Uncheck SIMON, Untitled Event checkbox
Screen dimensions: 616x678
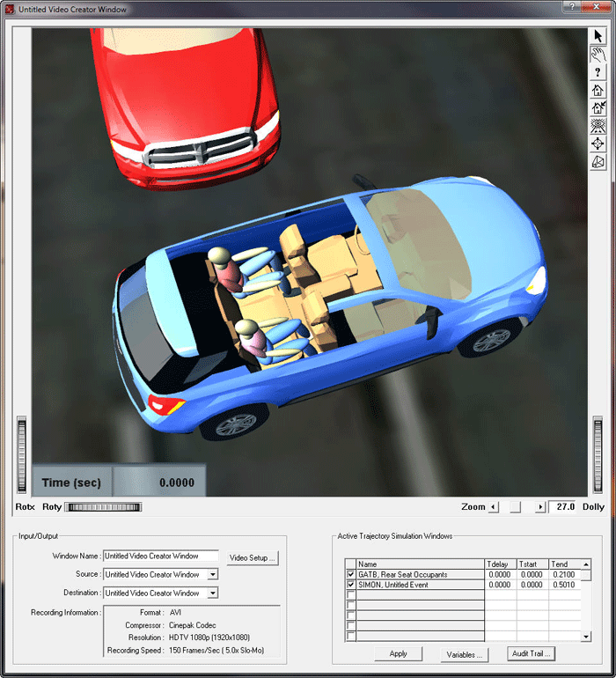coord(351,585)
